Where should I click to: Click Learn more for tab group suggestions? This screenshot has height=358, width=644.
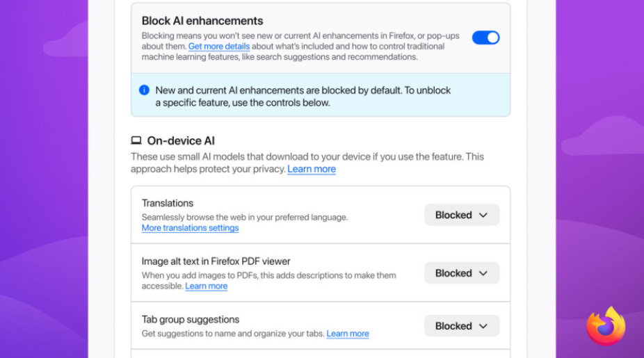click(348, 334)
